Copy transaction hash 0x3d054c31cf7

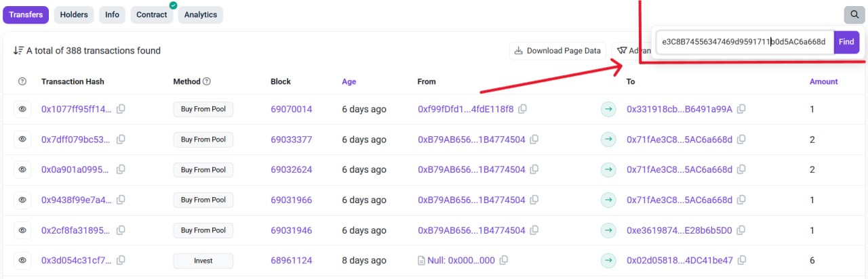point(121,260)
